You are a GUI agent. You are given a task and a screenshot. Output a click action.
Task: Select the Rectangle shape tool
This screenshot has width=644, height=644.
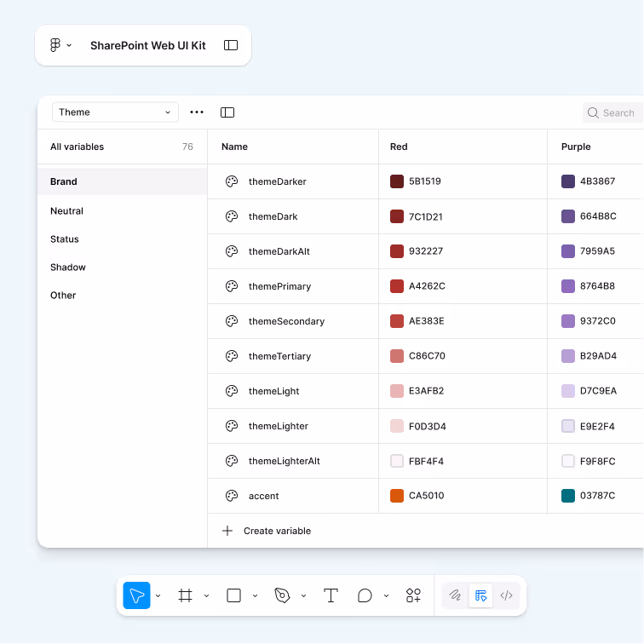coord(233,595)
